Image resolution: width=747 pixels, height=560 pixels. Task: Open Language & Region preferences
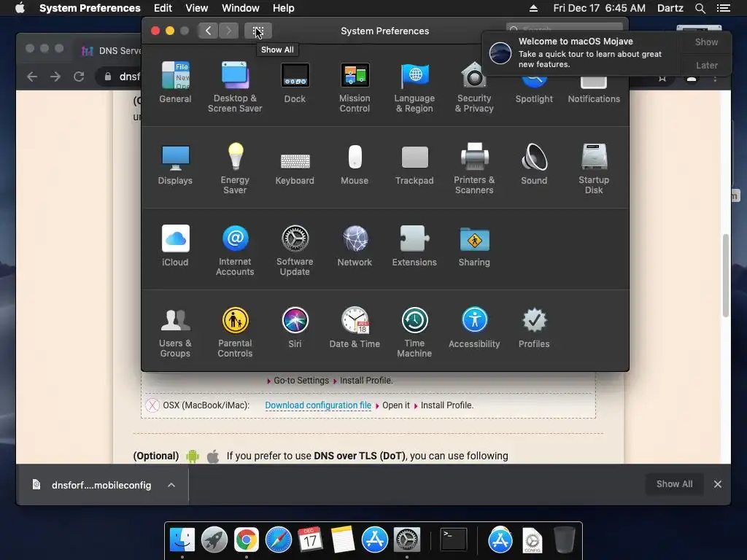pos(414,87)
